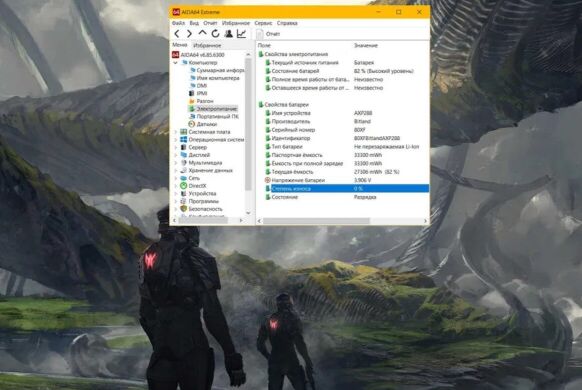582x390 pixels.
Task: Expand the Системная плата node
Action: (x=176, y=132)
